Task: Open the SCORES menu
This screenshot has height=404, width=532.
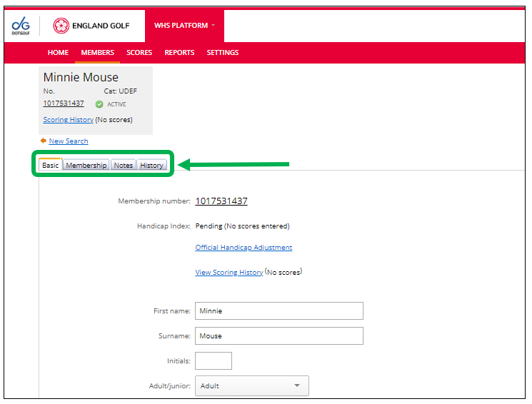Action: pos(139,53)
